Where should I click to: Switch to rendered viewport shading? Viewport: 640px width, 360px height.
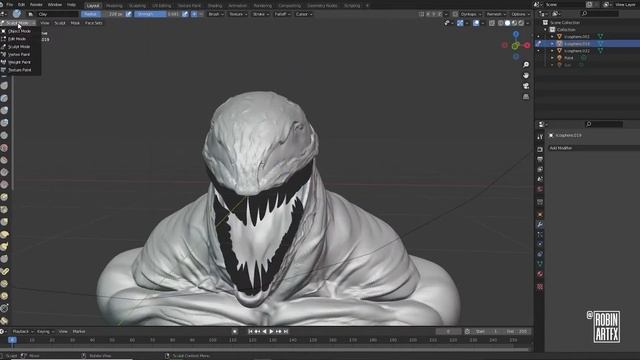tap(521, 23)
